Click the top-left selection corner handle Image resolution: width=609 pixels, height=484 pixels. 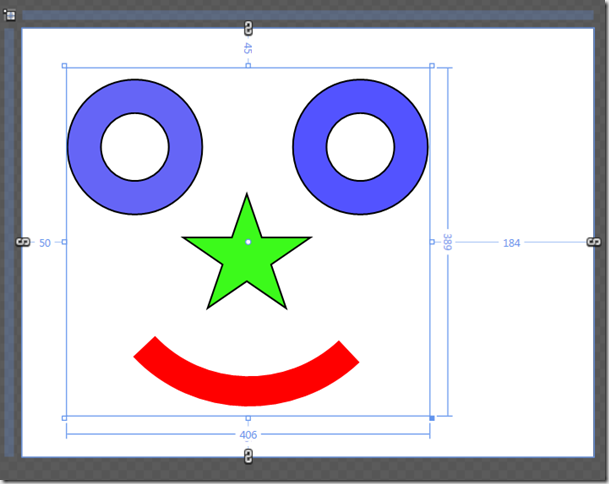click(x=64, y=66)
